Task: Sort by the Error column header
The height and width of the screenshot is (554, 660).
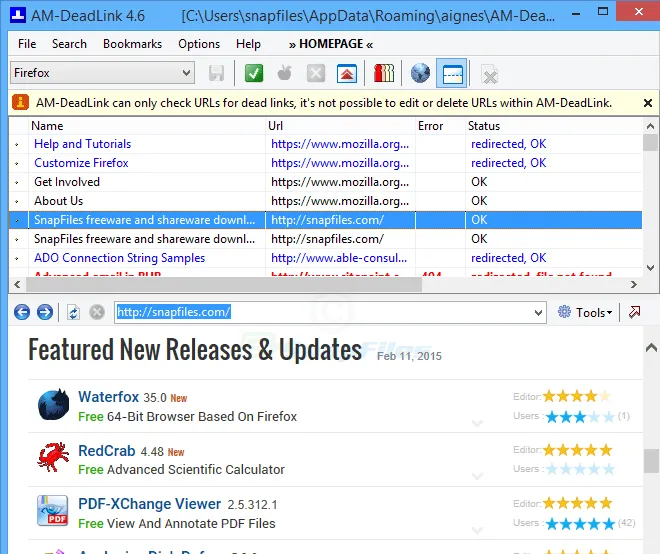Action: tap(440, 126)
